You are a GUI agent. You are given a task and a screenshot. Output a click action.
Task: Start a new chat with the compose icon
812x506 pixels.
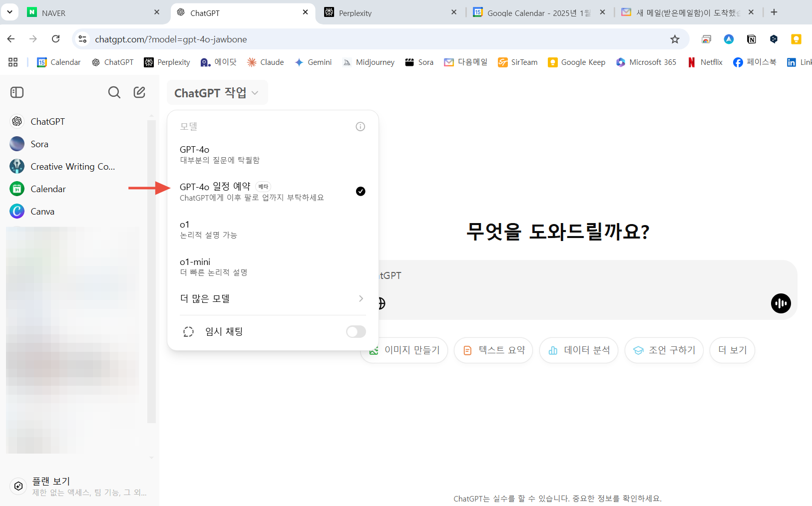[139, 92]
